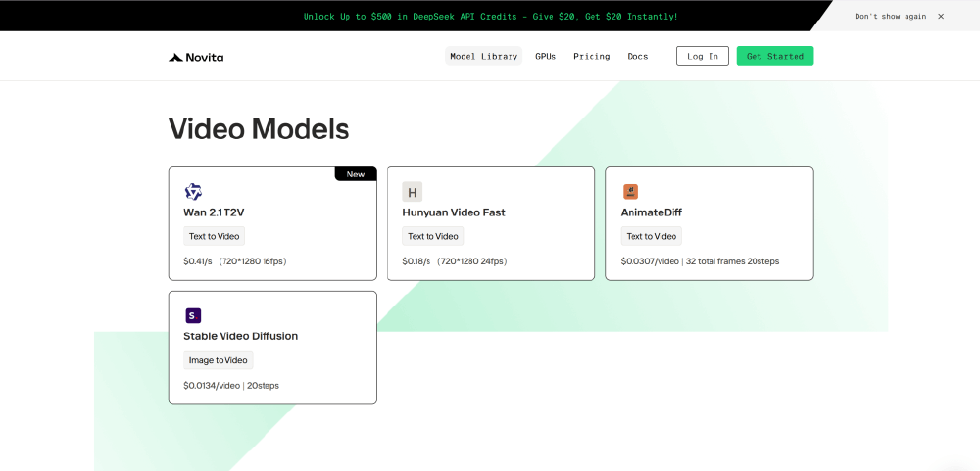The width and height of the screenshot is (980, 471).
Task: Go to the GPUs page
Action: tap(545, 57)
